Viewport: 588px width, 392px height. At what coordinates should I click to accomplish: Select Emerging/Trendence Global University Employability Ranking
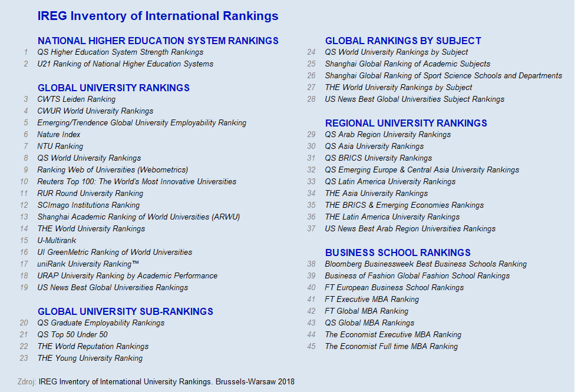click(142, 123)
